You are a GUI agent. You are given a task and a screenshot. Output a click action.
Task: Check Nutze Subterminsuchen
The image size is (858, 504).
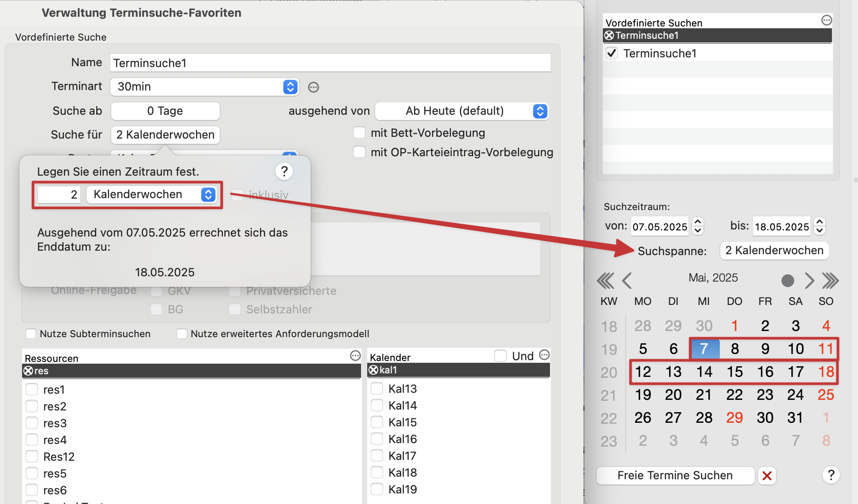[x=31, y=334]
